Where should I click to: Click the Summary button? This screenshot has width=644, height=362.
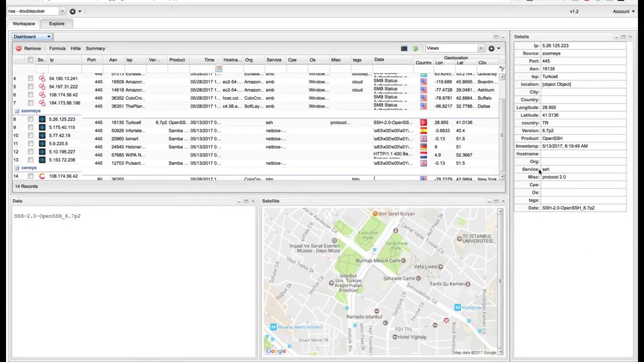click(x=95, y=49)
